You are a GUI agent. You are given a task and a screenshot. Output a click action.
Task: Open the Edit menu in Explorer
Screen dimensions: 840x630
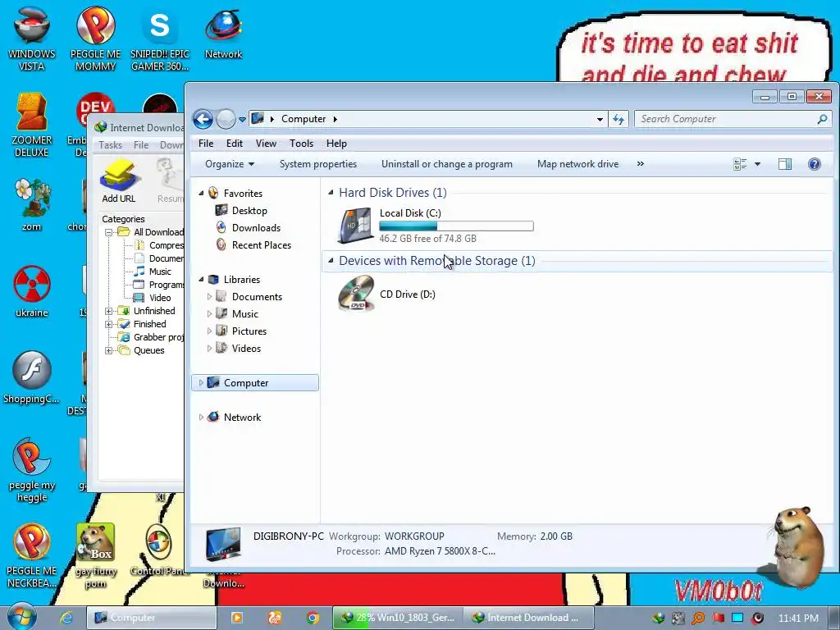click(234, 144)
